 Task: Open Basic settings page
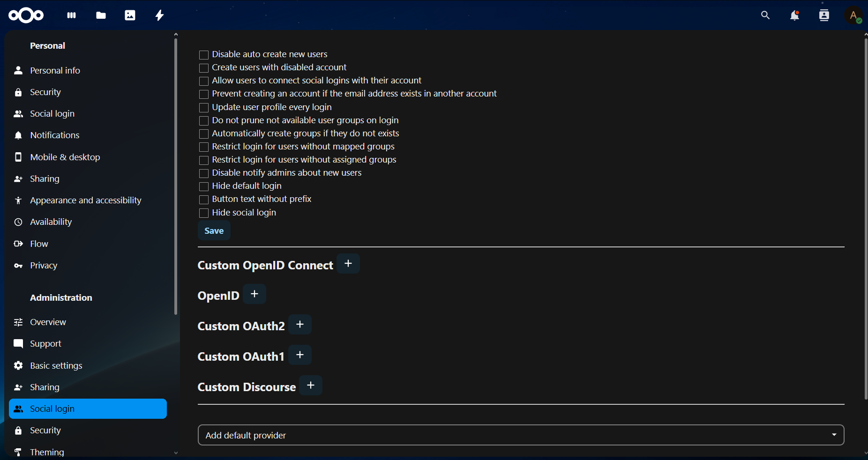88,365
